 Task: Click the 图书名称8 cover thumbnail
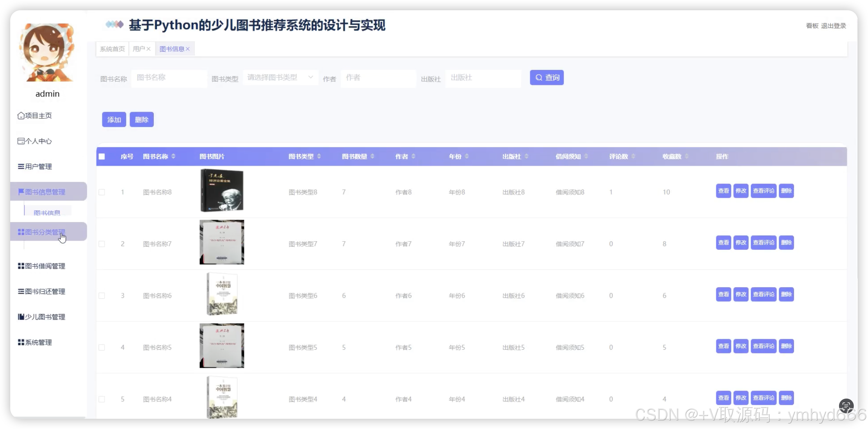[x=222, y=191]
